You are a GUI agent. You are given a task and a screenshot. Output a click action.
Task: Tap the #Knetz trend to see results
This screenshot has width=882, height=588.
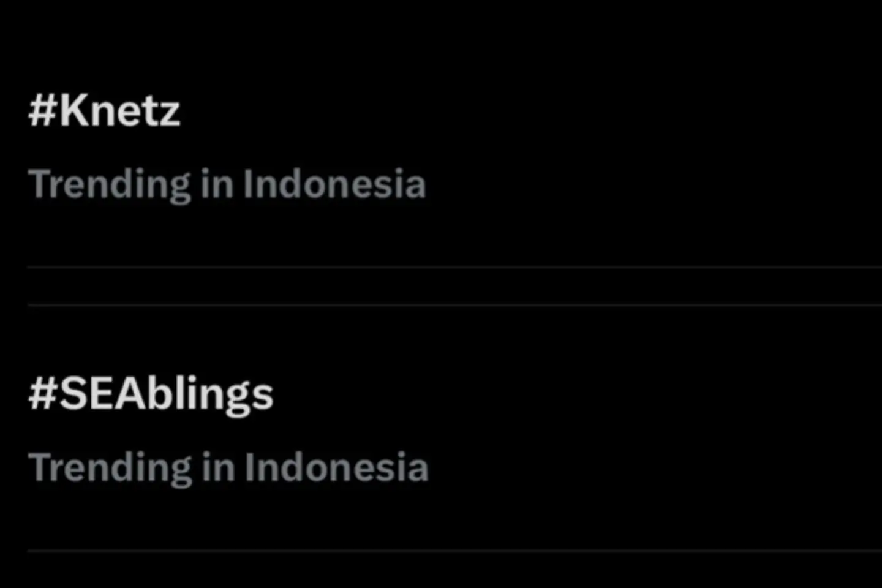(x=105, y=110)
